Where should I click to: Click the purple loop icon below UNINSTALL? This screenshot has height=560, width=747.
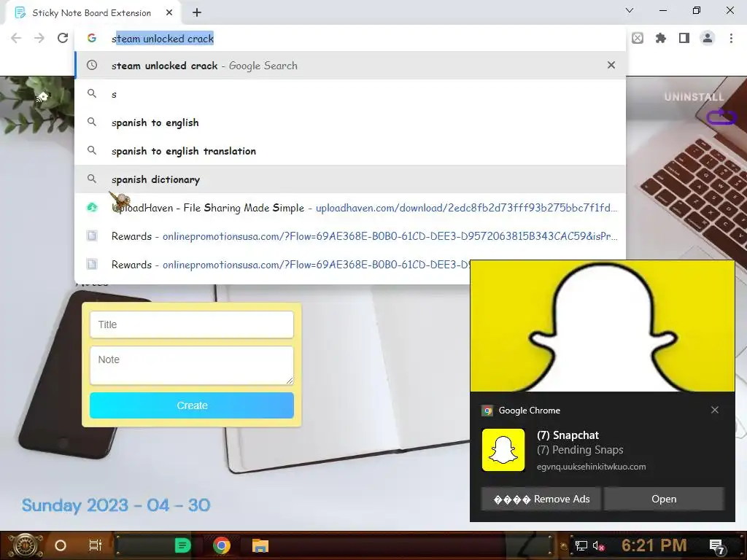(x=721, y=117)
